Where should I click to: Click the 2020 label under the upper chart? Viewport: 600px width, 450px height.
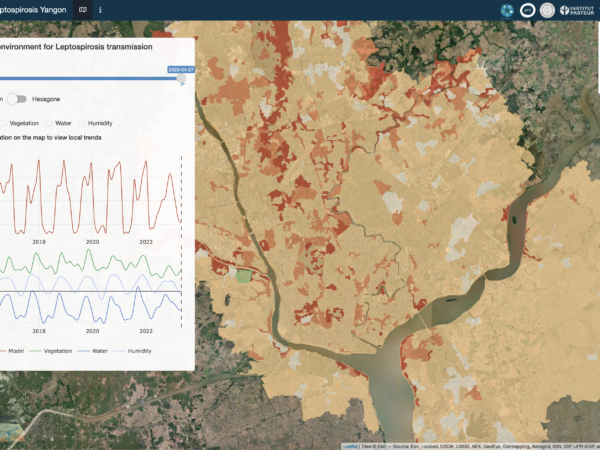(x=92, y=242)
